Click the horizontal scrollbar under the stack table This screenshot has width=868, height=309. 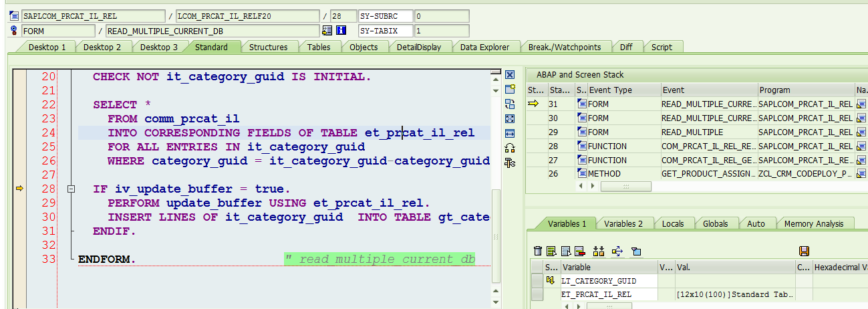click(x=627, y=187)
